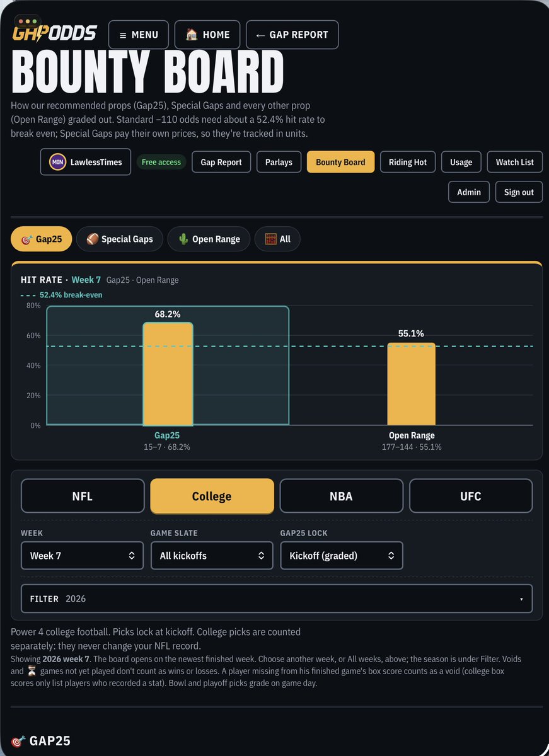
Task: Go back to GAP REPORT
Action: [292, 35]
